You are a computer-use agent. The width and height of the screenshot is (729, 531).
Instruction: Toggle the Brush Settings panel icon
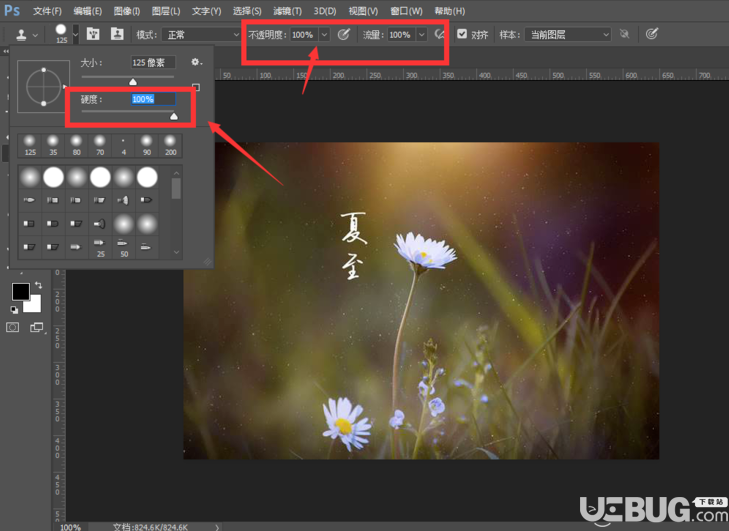(x=93, y=34)
